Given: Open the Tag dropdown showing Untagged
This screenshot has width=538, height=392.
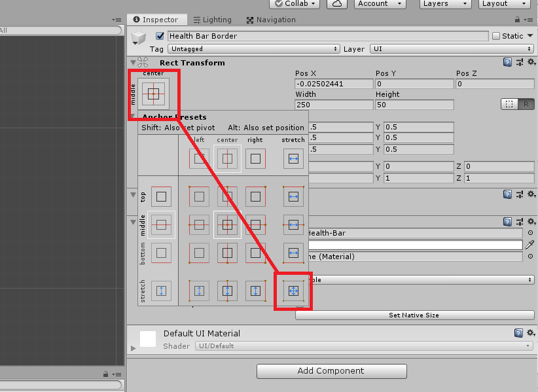Looking at the screenshot, I should click(254, 49).
